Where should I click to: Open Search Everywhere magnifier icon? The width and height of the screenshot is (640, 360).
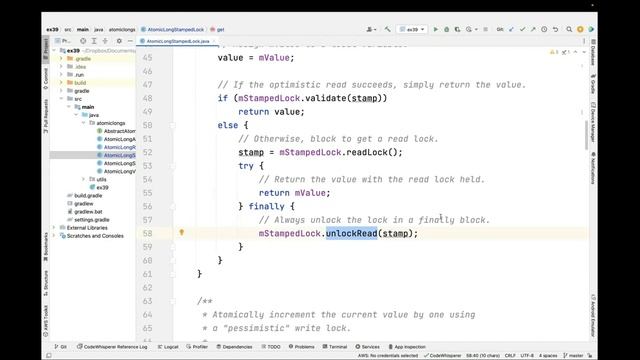coord(569,29)
